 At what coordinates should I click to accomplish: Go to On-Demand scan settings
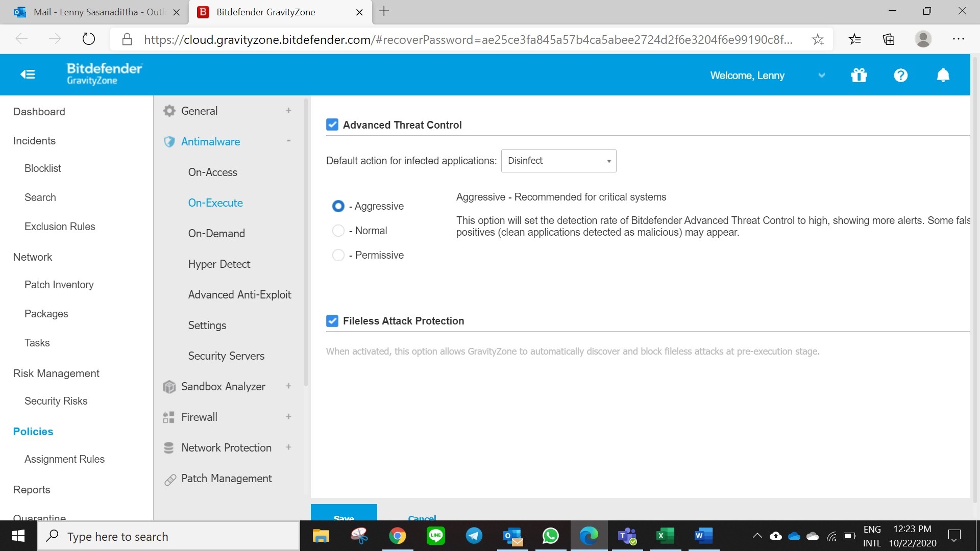(216, 233)
